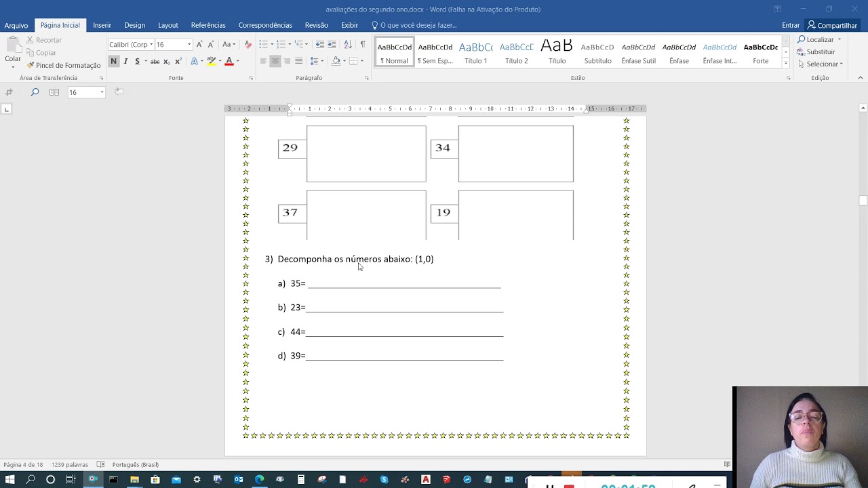The image size is (868, 488).
Task: Click 'O que você deseja fazer' search box
Action: (414, 25)
